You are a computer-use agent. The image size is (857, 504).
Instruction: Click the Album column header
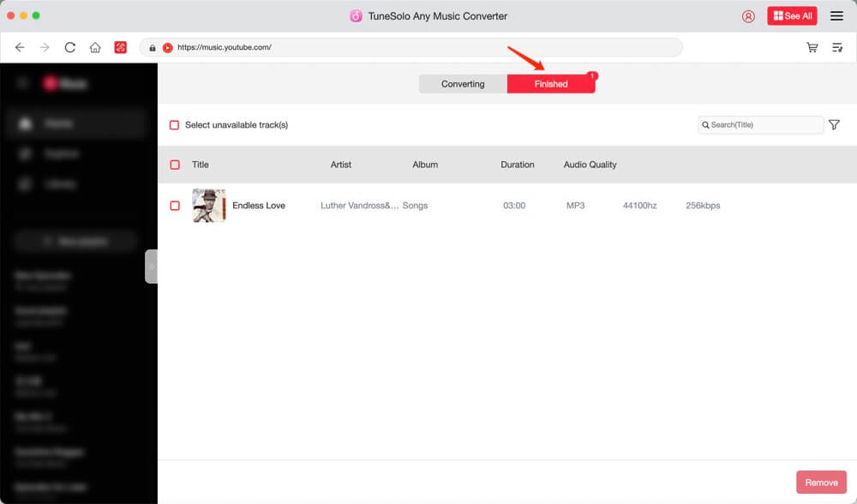coord(425,165)
